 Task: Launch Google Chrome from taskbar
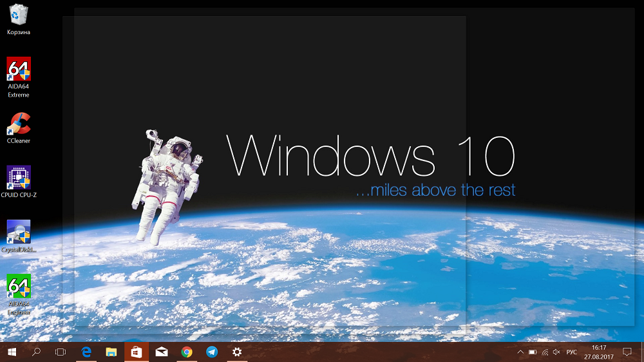[187, 352]
